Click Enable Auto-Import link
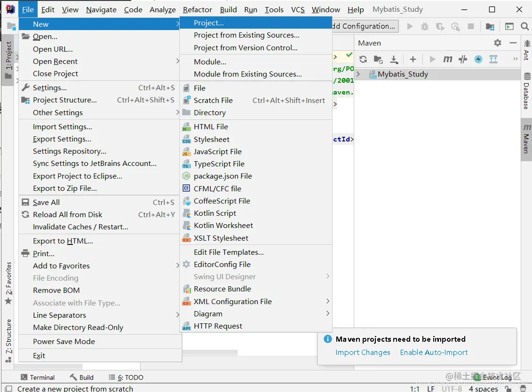This screenshot has height=392, width=532. [434, 353]
